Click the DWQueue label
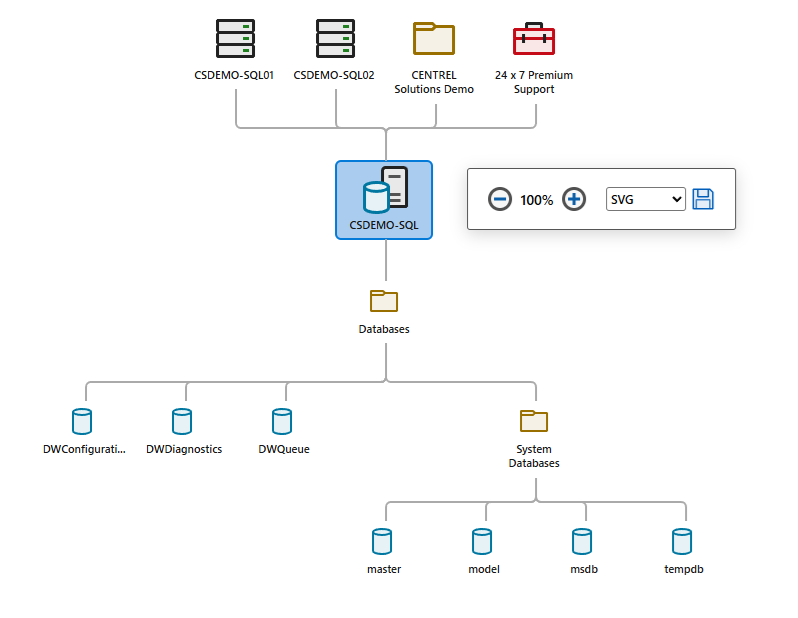 pos(284,450)
